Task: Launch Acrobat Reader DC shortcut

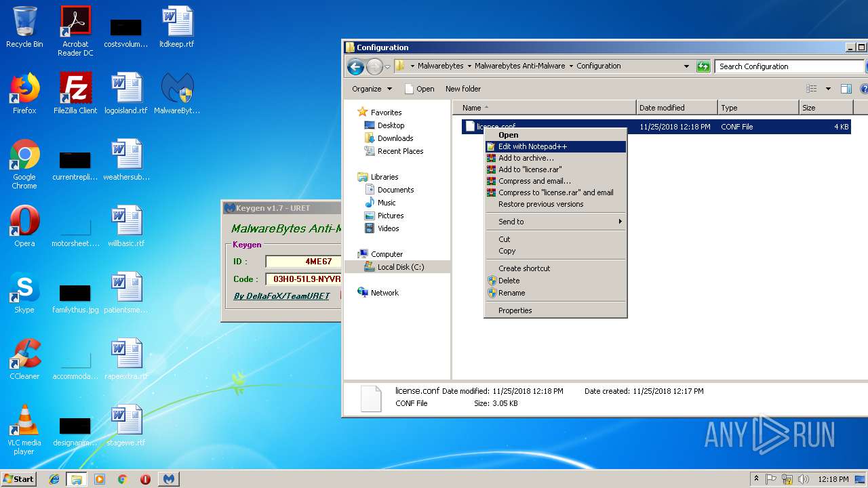Action: 75,31
